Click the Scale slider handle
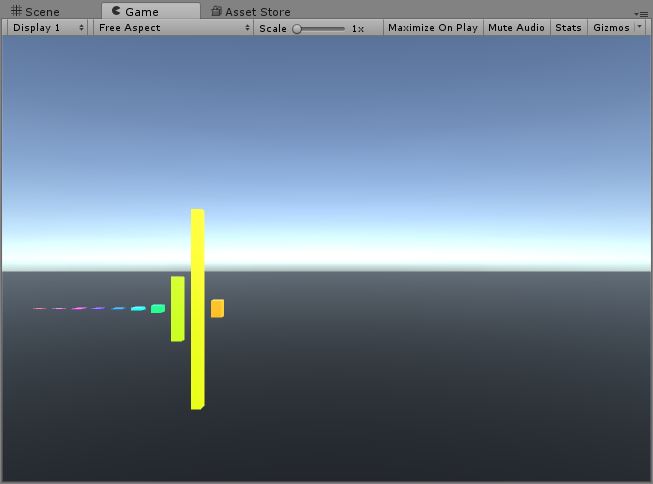 [x=297, y=29]
